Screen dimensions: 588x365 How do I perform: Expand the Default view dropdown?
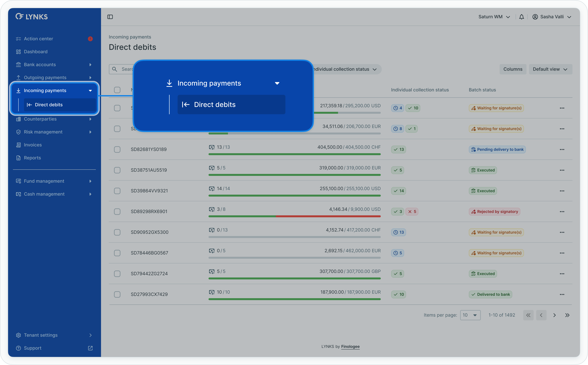coord(550,69)
